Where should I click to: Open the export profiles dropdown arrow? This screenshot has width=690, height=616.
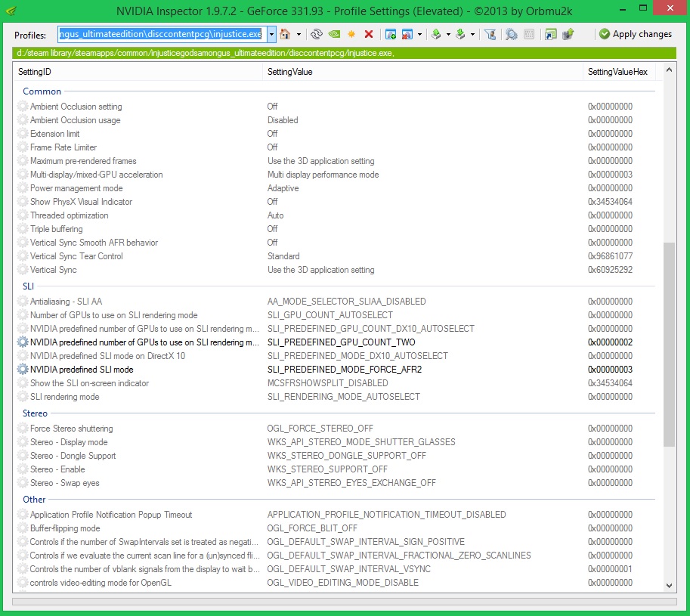tap(448, 34)
